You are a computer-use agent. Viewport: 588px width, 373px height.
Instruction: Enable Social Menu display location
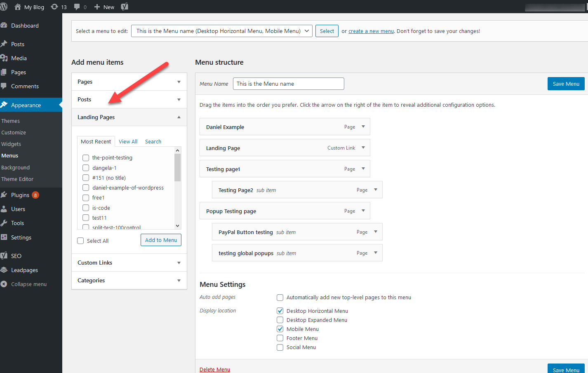[x=280, y=347]
